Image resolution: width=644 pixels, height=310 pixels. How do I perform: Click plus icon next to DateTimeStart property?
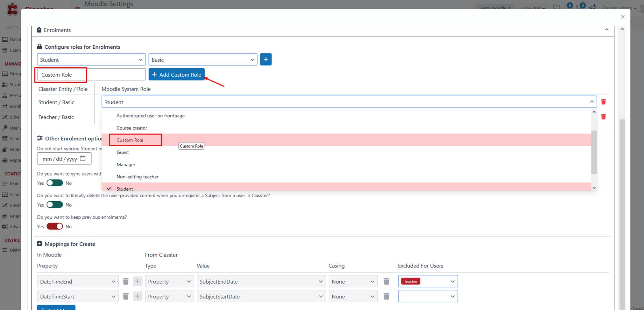tap(138, 296)
